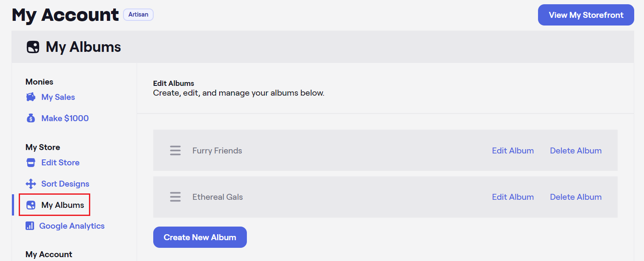This screenshot has width=644, height=261.
Task: Click the bar chart Google Analytics icon
Action: (x=30, y=226)
